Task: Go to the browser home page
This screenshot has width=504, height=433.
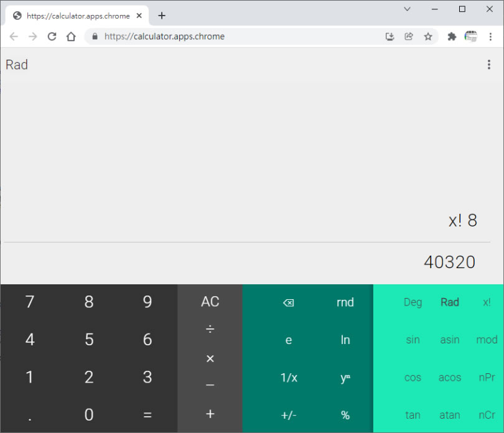Action: 71,37
